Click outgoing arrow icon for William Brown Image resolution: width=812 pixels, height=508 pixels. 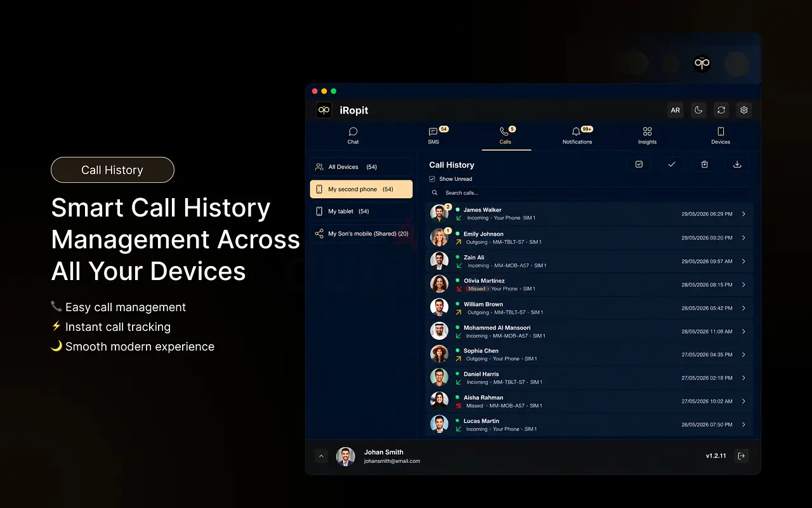(459, 312)
